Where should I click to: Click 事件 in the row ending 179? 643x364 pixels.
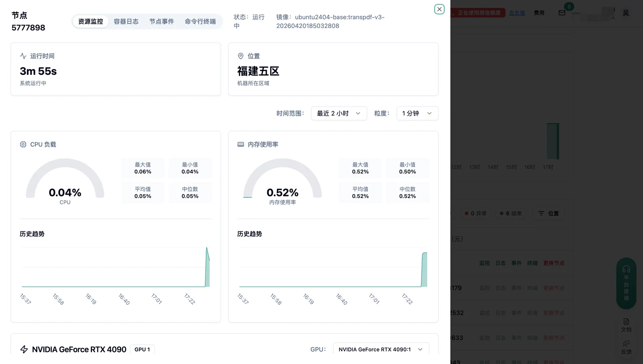click(517, 288)
